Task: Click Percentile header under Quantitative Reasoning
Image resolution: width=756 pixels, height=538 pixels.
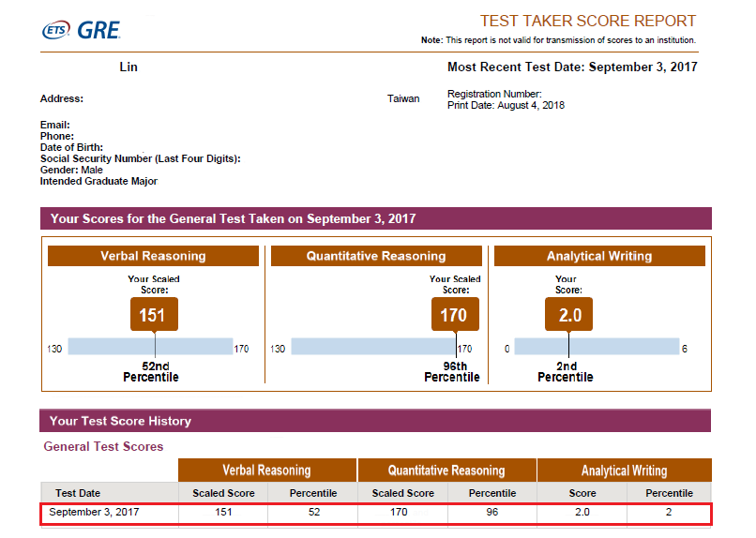Action: tap(492, 493)
